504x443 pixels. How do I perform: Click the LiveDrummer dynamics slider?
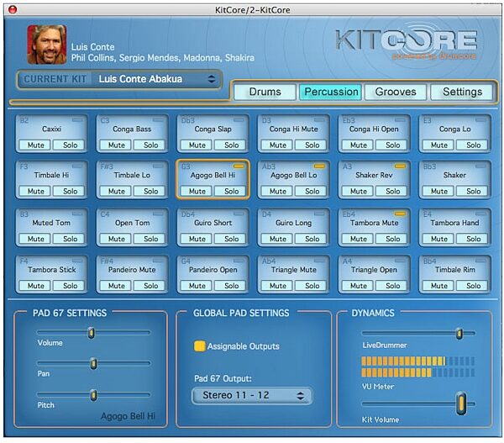(418, 333)
